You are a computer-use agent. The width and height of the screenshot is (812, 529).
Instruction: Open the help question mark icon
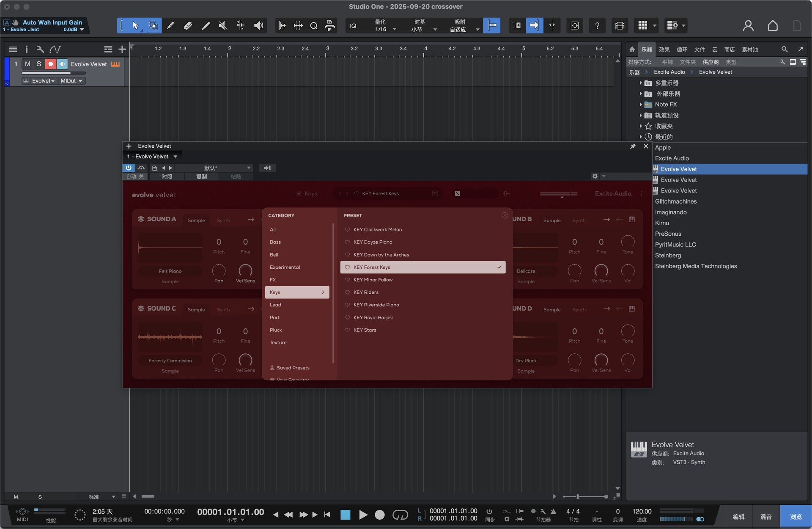pyautogui.click(x=597, y=26)
